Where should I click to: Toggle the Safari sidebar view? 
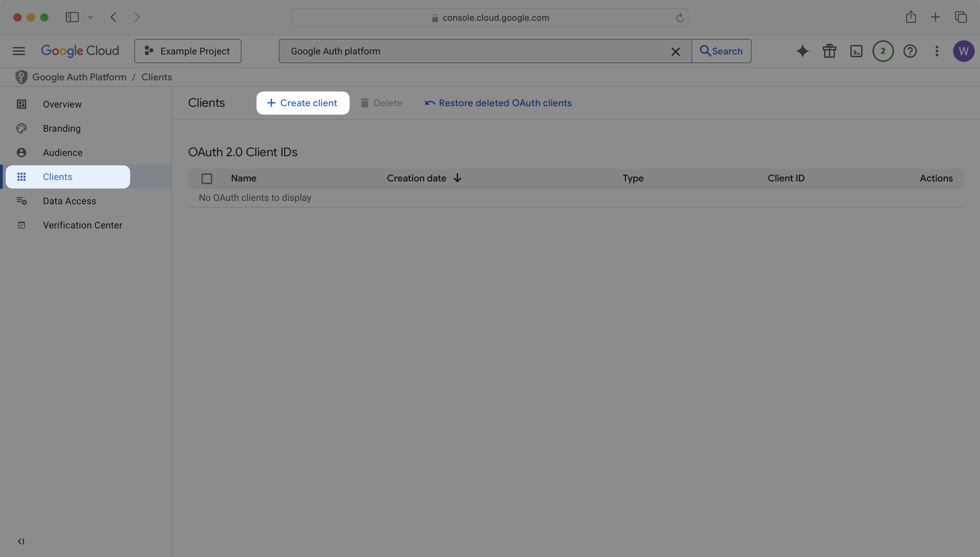coord(72,17)
